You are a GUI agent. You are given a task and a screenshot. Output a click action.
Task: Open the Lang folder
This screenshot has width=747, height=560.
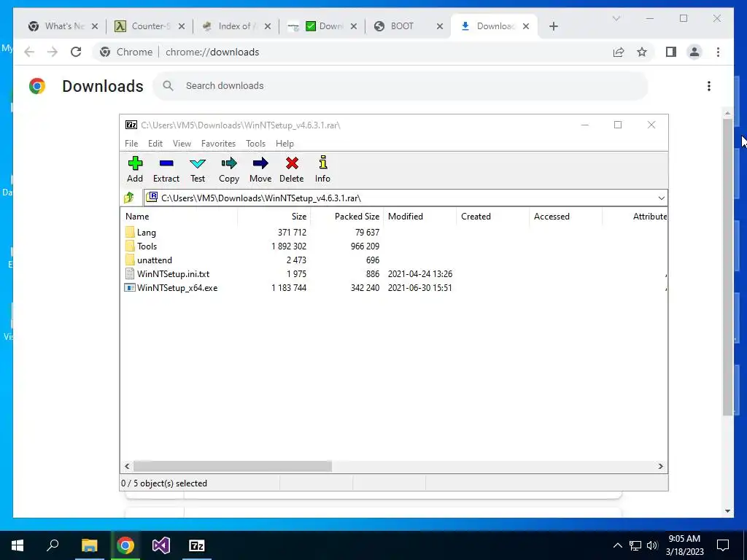pyautogui.click(x=146, y=233)
